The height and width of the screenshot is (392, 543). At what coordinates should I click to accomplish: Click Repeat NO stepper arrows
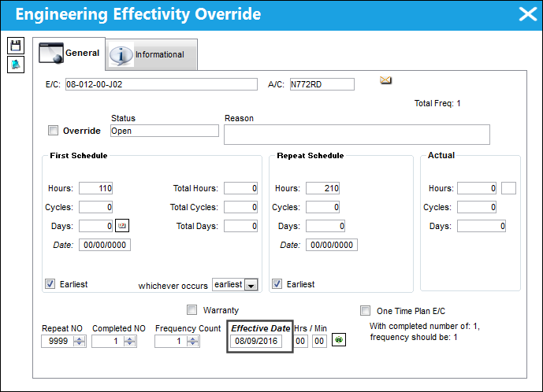(x=80, y=341)
